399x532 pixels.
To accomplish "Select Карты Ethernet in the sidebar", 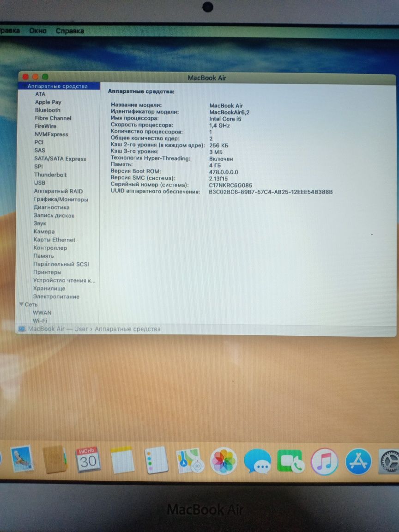I will coord(54,240).
